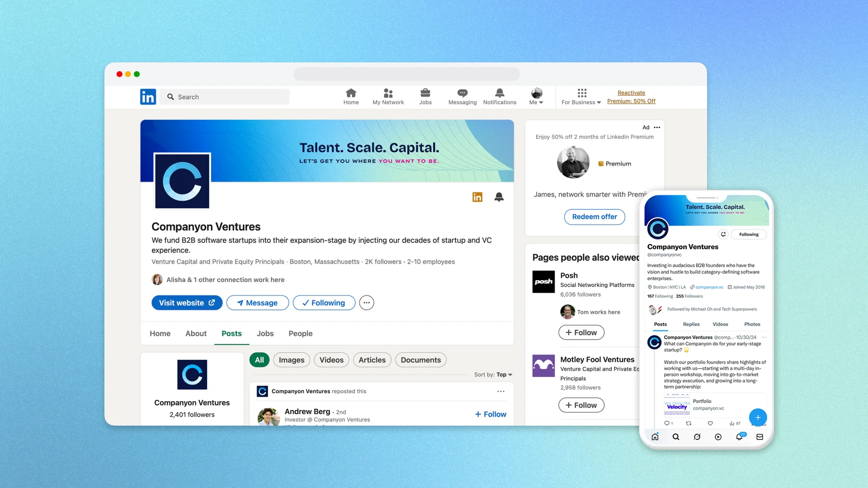Click the Jobs briefcase icon

425,96
